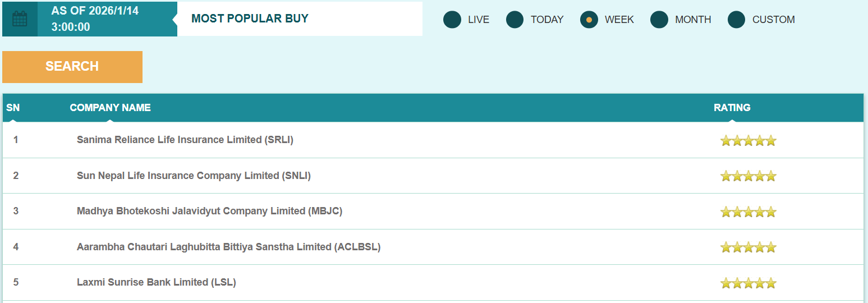Click the calendar icon beside the date
Image resolution: width=868 pixels, height=303 pixels.
point(20,19)
